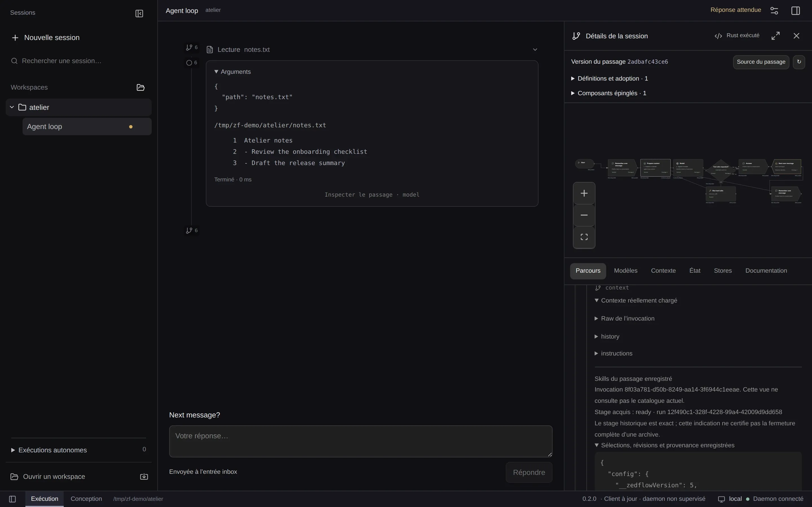Refresh the passage source

pos(799,62)
